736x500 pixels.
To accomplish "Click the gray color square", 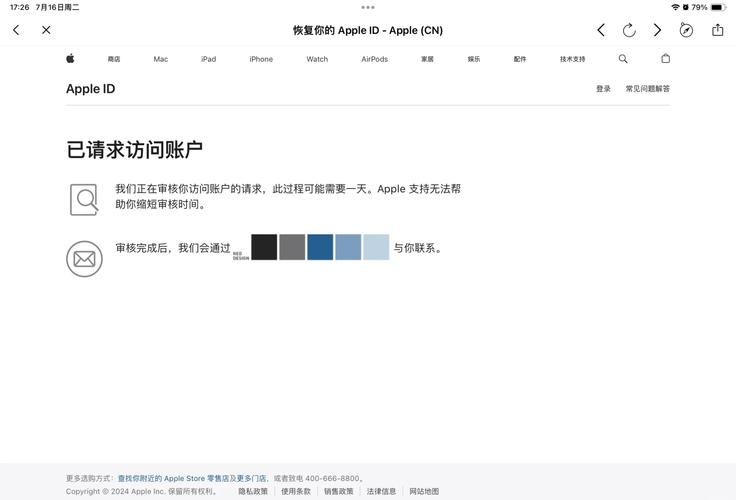I will coord(292,247).
